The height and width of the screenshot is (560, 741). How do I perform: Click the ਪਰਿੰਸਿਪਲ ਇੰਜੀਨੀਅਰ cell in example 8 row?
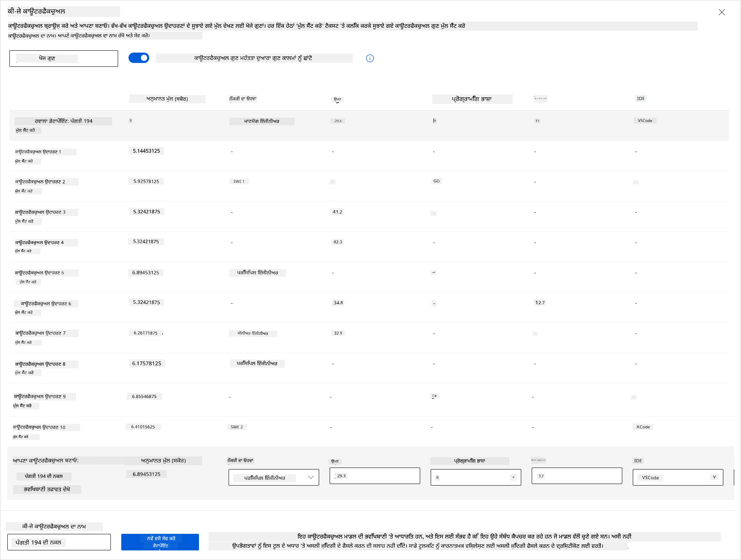[257, 363]
